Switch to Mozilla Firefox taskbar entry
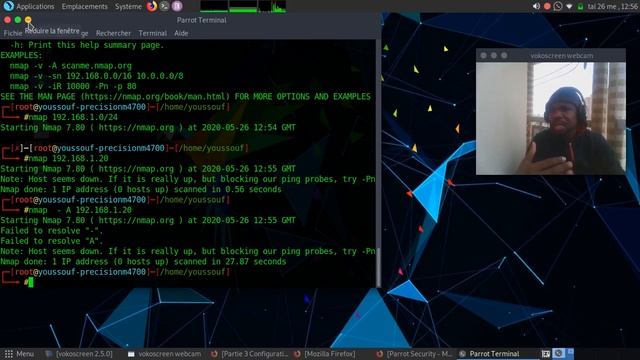 [325, 354]
